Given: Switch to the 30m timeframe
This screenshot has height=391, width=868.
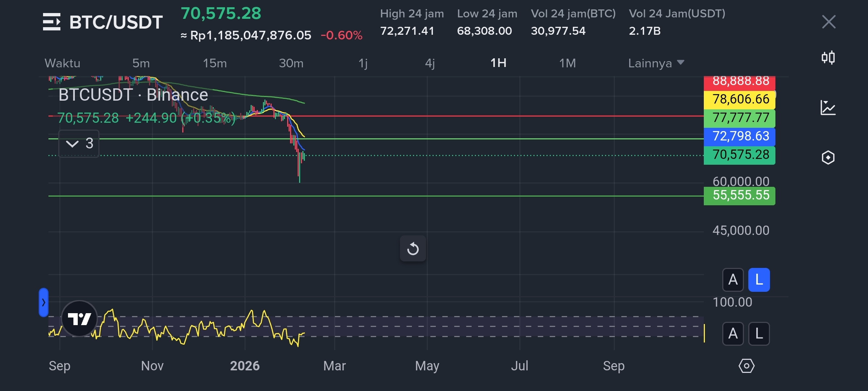Looking at the screenshot, I should pos(291,63).
